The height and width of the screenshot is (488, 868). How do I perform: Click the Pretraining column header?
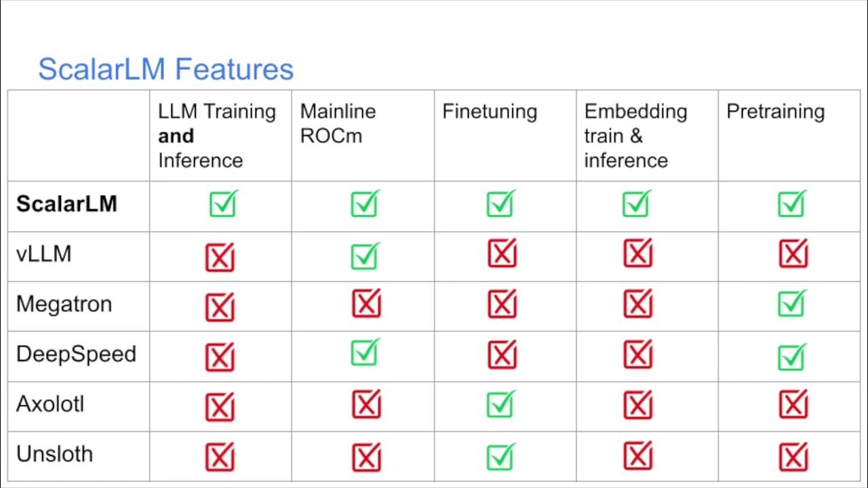click(775, 112)
